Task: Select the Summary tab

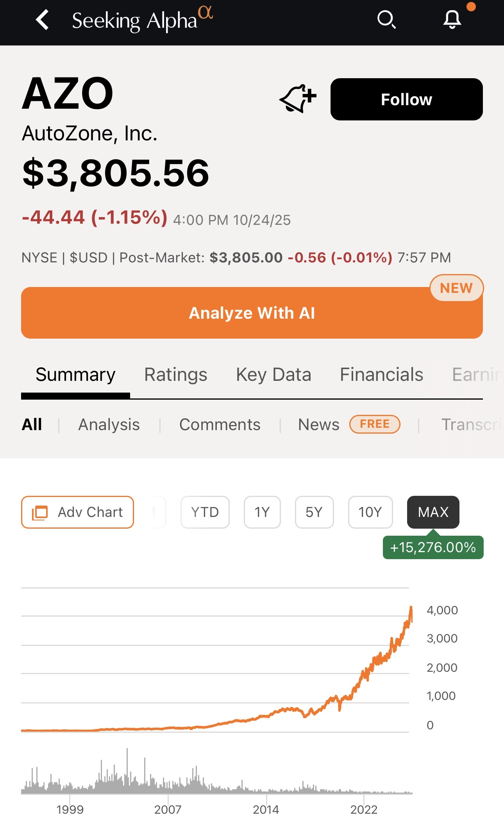Action: click(75, 375)
